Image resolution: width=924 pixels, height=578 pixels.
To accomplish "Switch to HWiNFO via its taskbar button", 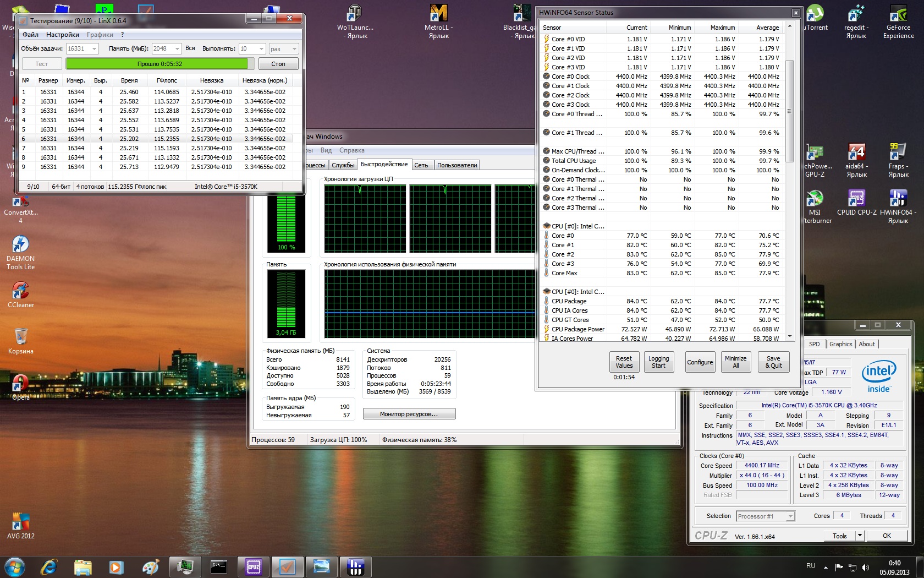I will click(355, 567).
